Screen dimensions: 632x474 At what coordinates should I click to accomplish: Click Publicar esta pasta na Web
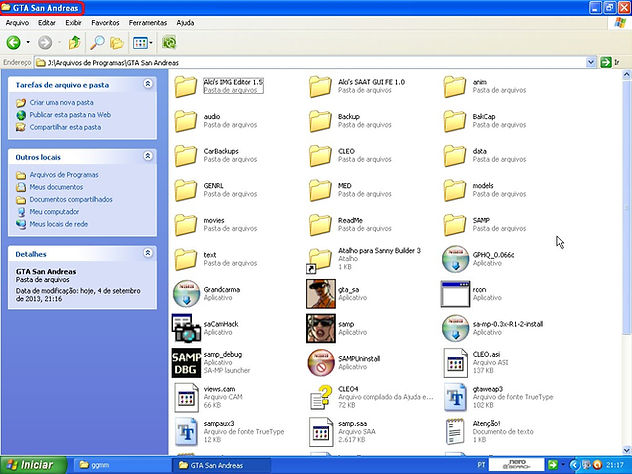pyautogui.click(x=70, y=115)
